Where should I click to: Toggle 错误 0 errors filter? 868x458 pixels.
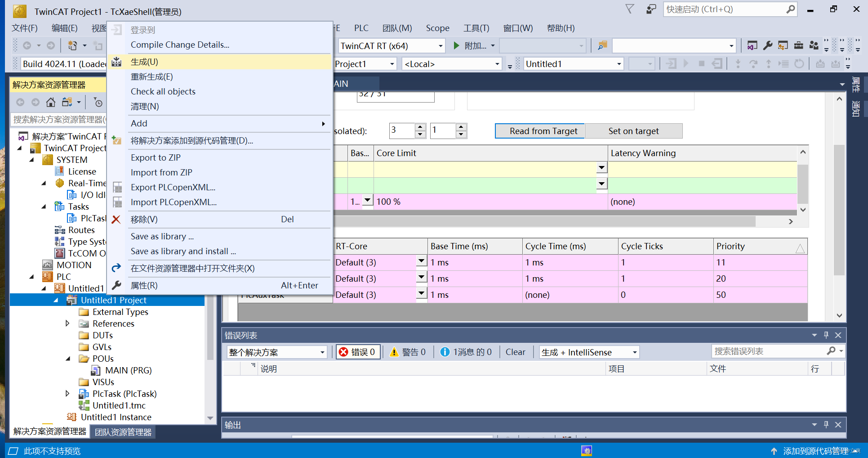[x=358, y=352]
